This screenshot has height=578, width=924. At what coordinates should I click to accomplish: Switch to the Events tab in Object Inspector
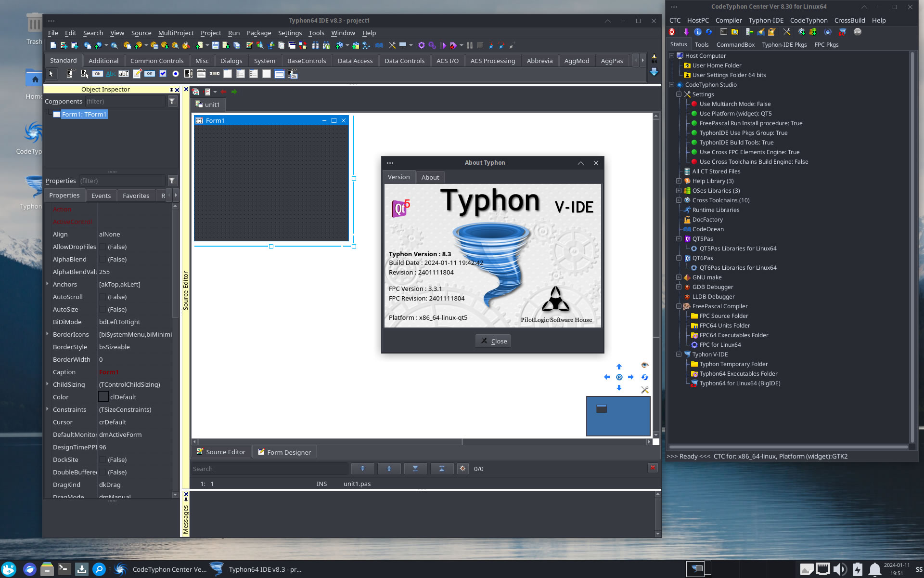tap(101, 196)
